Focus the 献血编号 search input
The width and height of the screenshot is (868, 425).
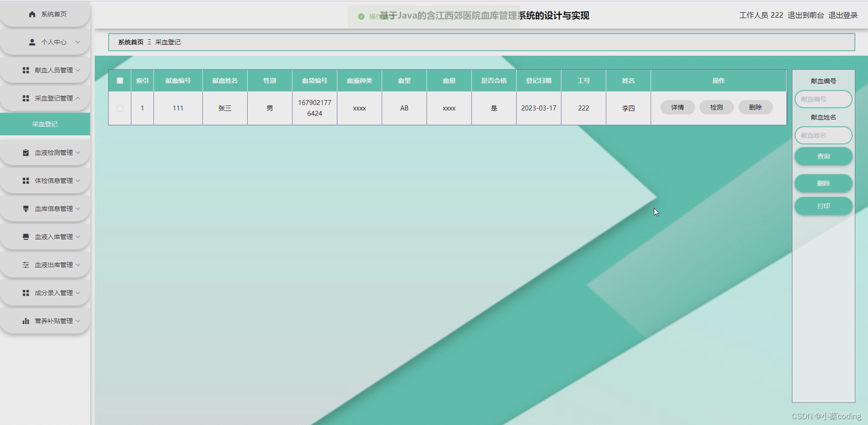[x=823, y=99]
